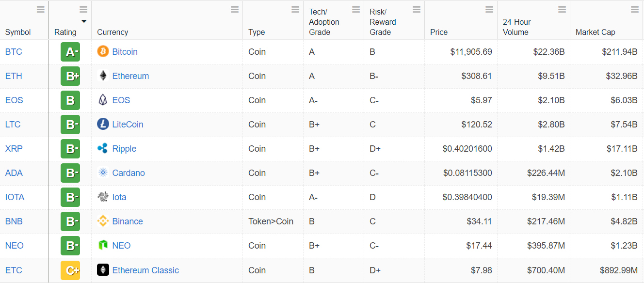
Task: Toggle the Rating column sort arrow
Action: [84, 21]
